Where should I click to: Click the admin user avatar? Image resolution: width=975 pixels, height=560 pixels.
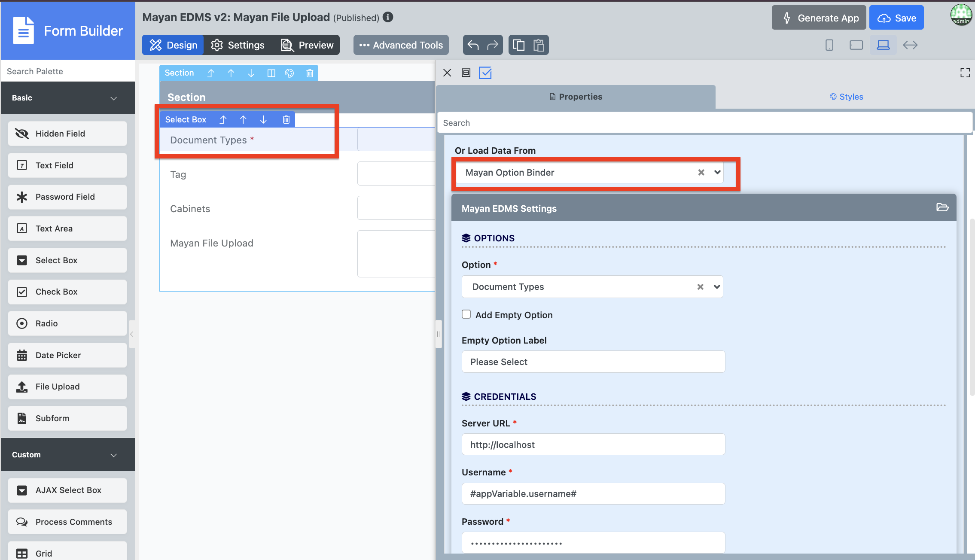pyautogui.click(x=961, y=15)
